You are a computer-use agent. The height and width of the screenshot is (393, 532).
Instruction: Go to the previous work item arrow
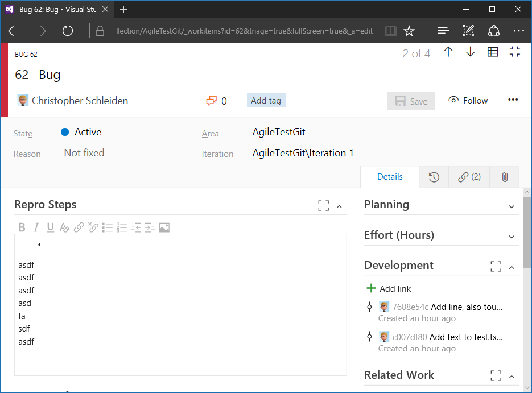pos(448,52)
